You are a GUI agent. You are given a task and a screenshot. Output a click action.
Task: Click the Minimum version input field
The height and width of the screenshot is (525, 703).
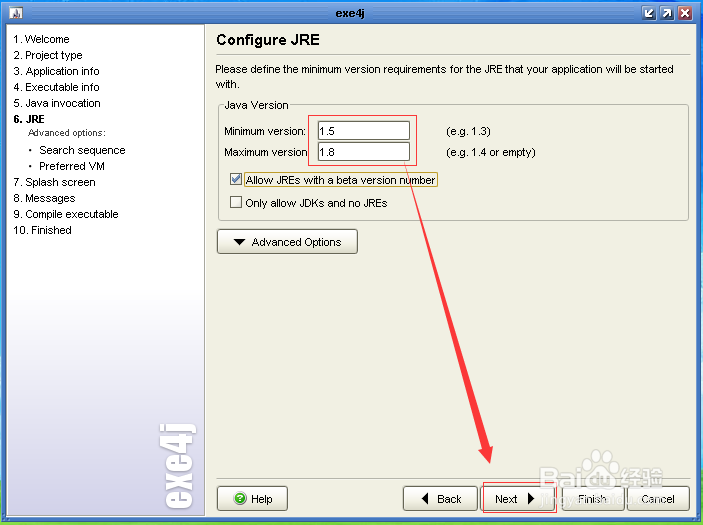364,131
